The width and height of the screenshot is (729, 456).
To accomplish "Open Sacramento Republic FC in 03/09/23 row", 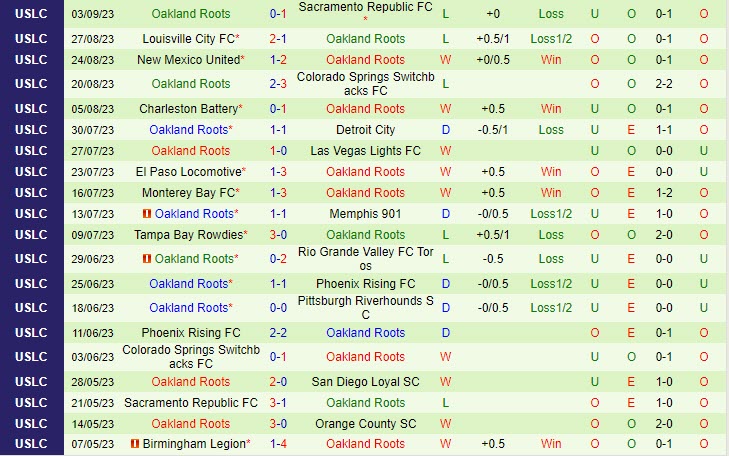I will tap(366, 8).
